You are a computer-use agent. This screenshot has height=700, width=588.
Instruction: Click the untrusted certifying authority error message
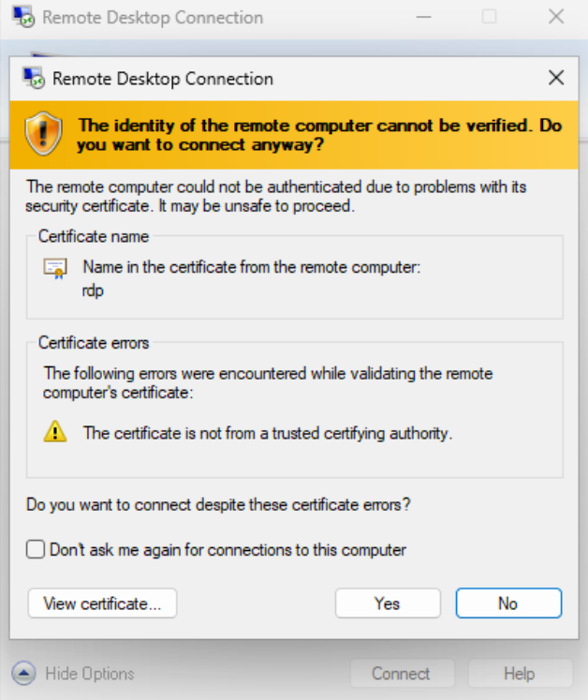[x=268, y=433]
